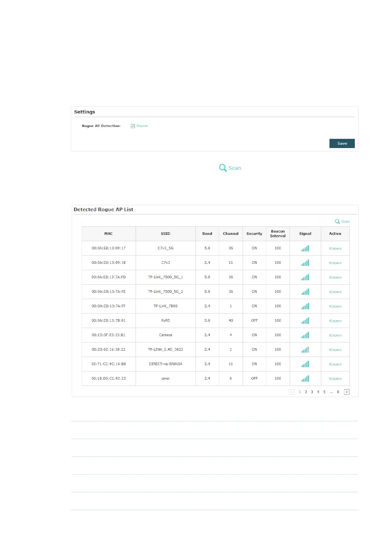Click the SSID cell qwer
This screenshot has height=554, width=392.
[166, 378]
